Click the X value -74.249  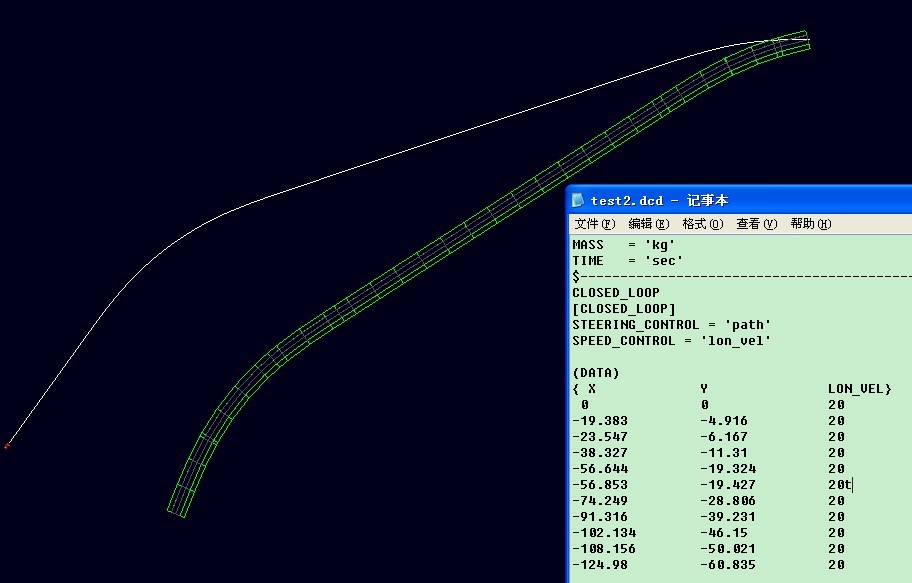point(600,500)
